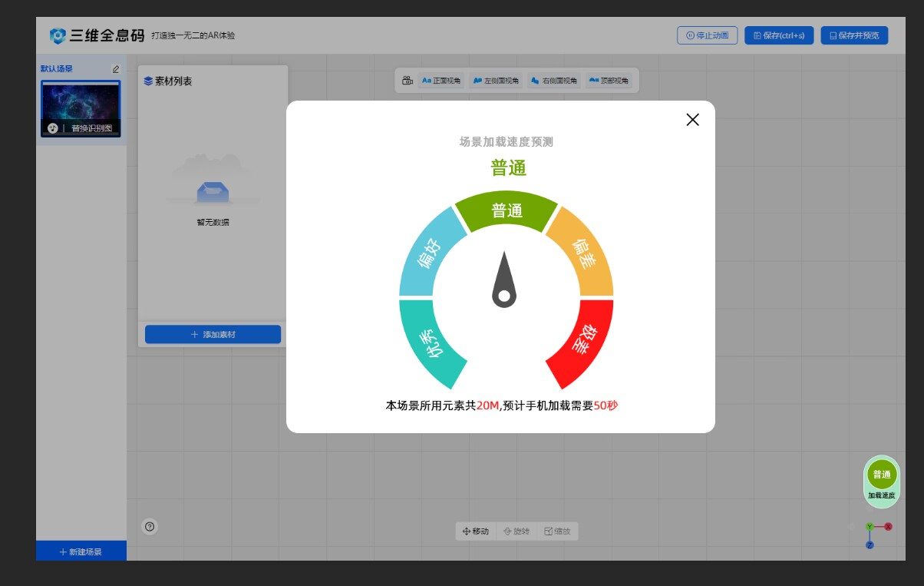This screenshot has width=924, height=586.
Task: Close the scene loading speed dialog
Action: 692,120
